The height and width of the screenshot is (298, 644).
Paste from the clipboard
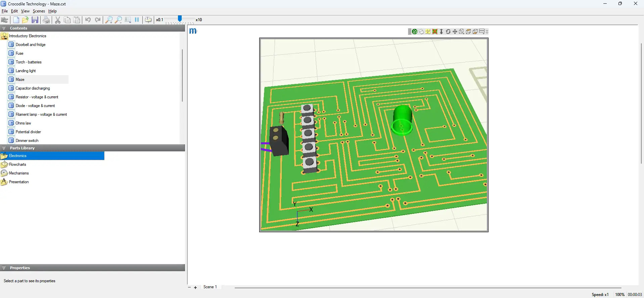coord(77,20)
